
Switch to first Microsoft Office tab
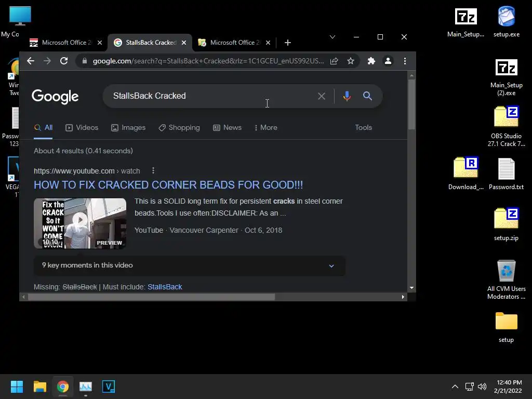(x=66, y=43)
